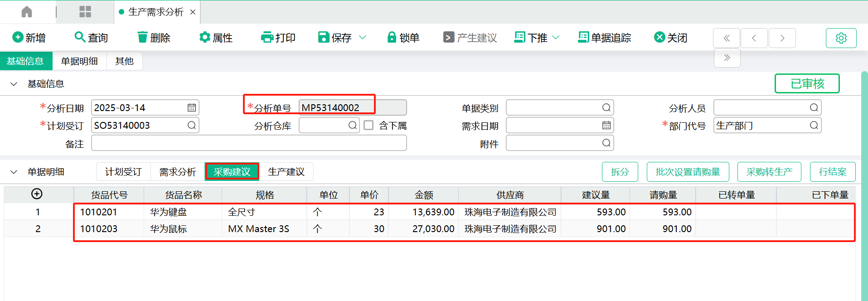
Task: Open lookup icon for 附件
Action: [606, 143]
